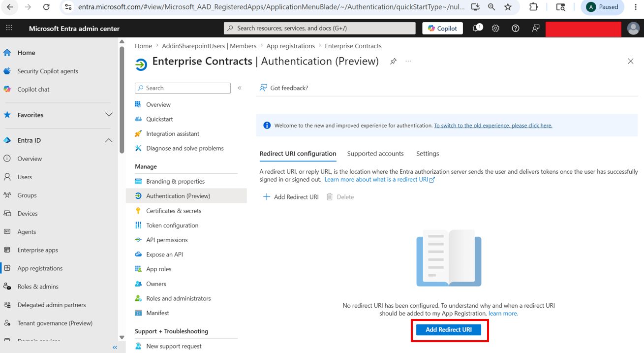This screenshot has height=353, width=644.
Task: Open Branding & properties
Action: (175, 181)
